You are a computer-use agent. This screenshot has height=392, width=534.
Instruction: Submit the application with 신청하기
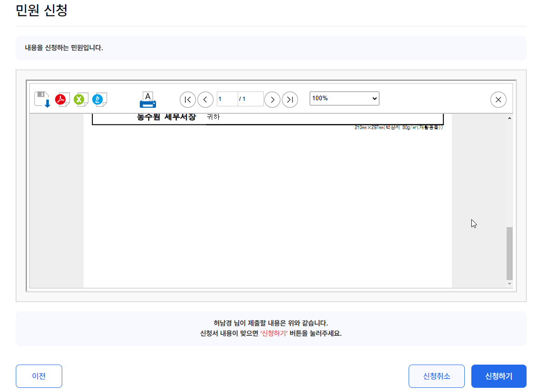499,376
